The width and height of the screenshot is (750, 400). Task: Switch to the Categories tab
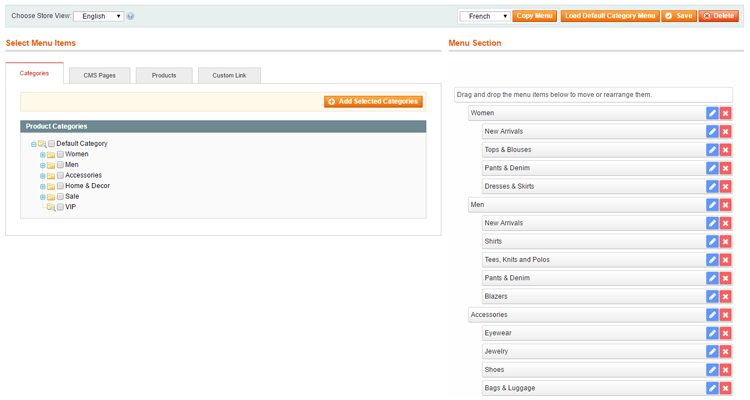(34, 73)
